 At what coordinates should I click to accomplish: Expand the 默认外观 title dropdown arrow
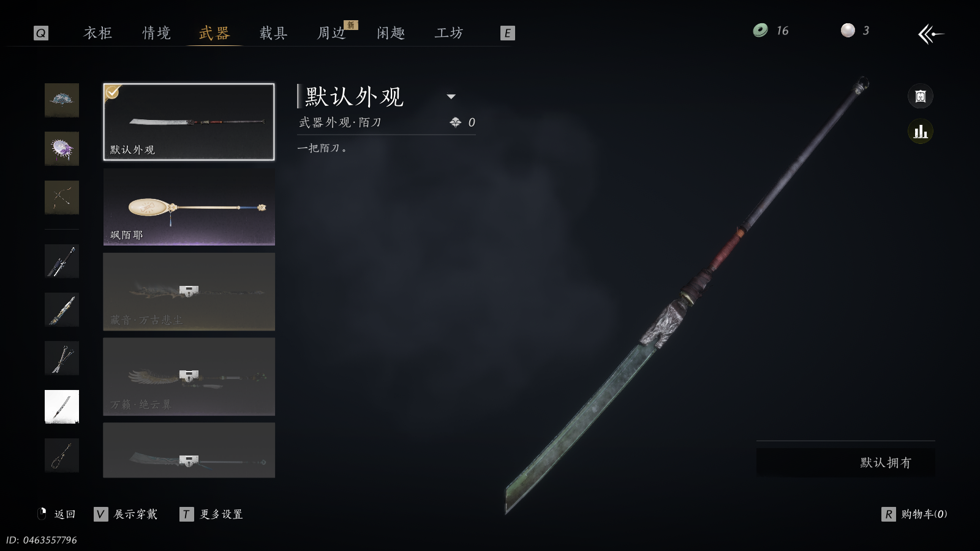[451, 97]
